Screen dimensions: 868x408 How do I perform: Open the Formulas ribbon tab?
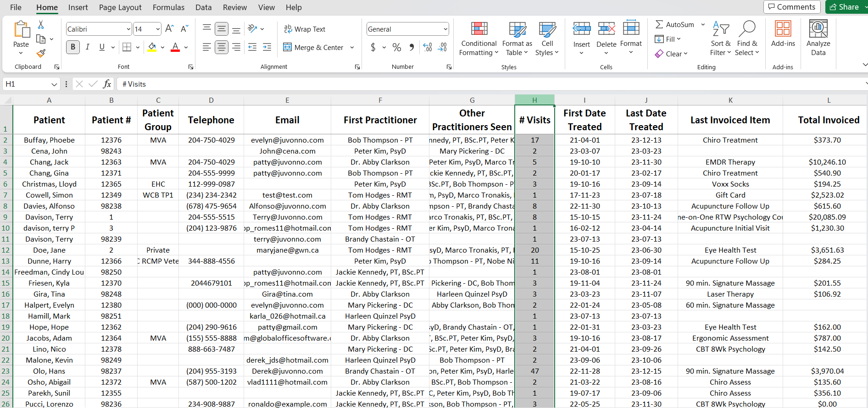[168, 7]
